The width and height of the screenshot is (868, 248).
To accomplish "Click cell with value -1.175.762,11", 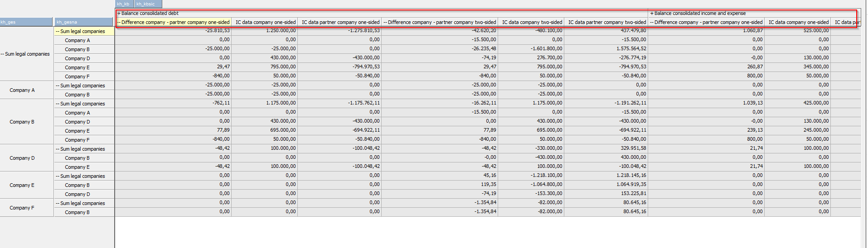I will [339, 103].
